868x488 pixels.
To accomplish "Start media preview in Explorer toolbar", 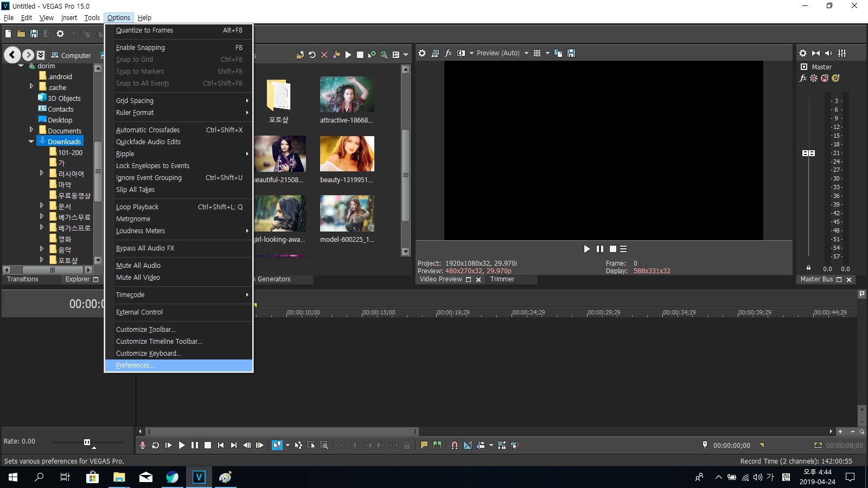I will 348,55.
